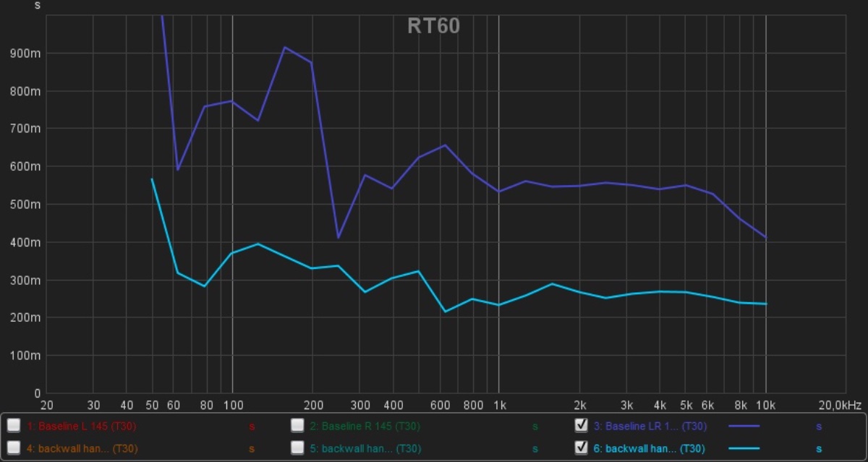Image resolution: width=868 pixels, height=462 pixels.
Task: Select the green '2: Baseline R 145 (T30)' label
Action: pyautogui.click(x=365, y=427)
